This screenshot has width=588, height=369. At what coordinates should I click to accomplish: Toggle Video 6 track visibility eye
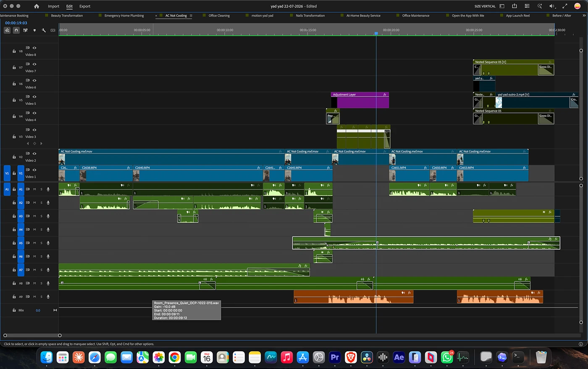[x=34, y=81]
